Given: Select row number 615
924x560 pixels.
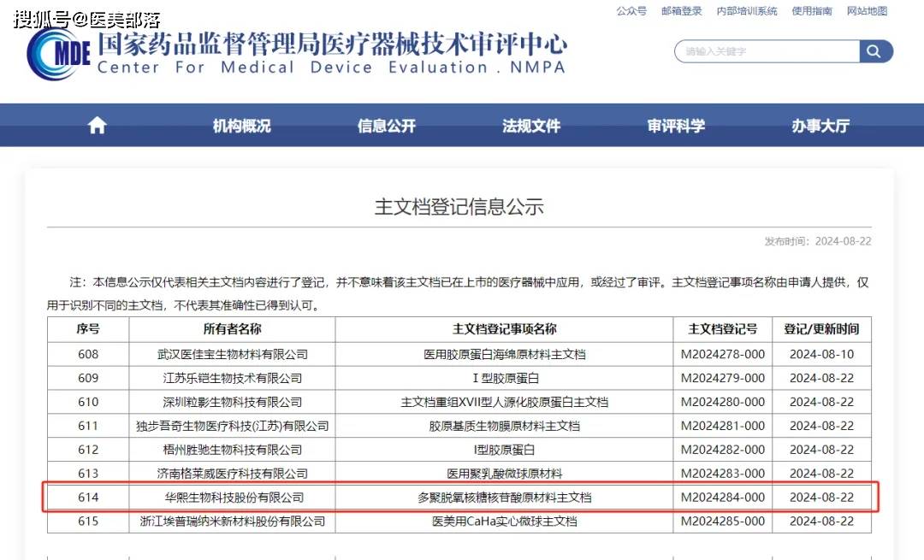Looking at the screenshot, I should [88, 522].
